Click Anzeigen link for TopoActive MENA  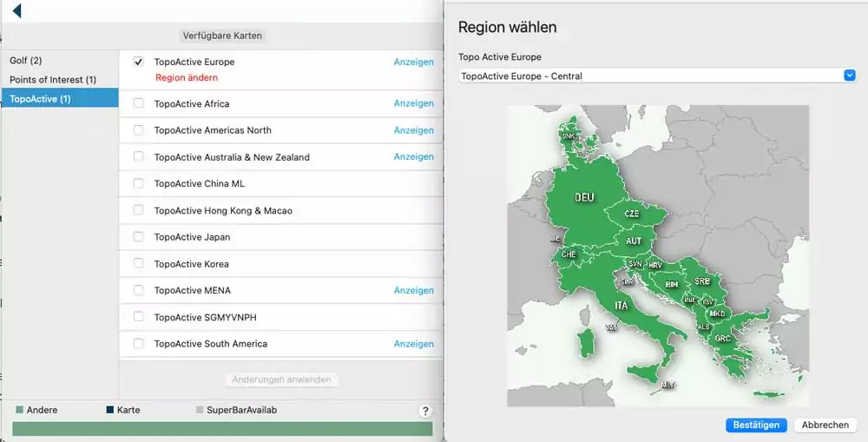[x=413, y=290]
